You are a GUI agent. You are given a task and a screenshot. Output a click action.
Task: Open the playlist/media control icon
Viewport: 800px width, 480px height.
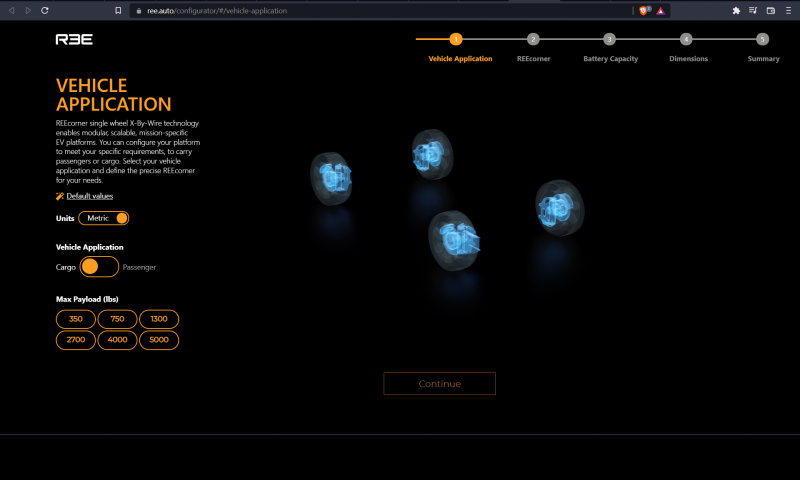[753, 10]
